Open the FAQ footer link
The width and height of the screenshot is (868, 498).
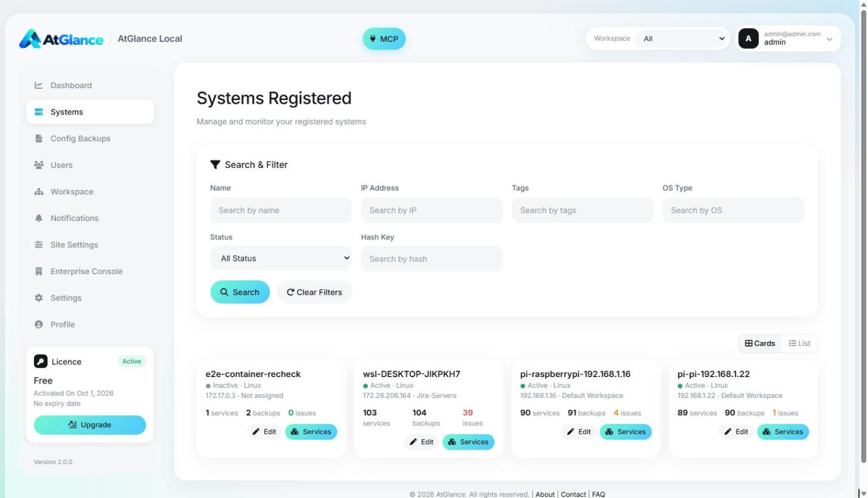tap(599, 494)
